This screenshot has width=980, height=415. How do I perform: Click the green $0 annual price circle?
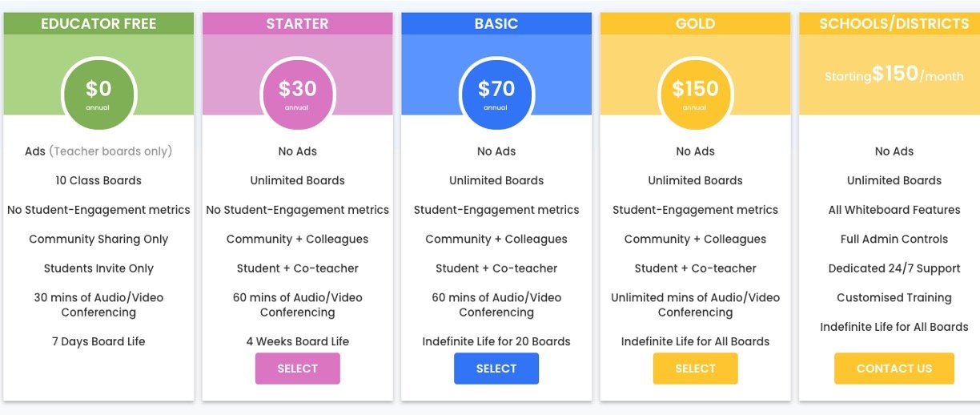[98, 92]
